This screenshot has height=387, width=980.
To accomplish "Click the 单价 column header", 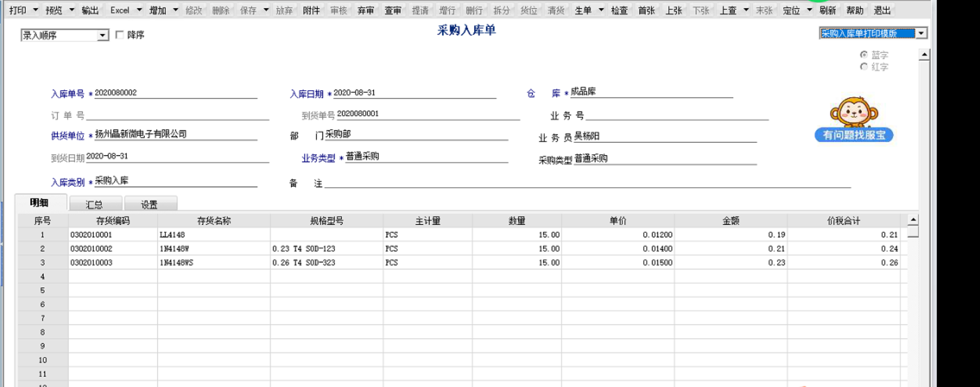I will [618, 221].
